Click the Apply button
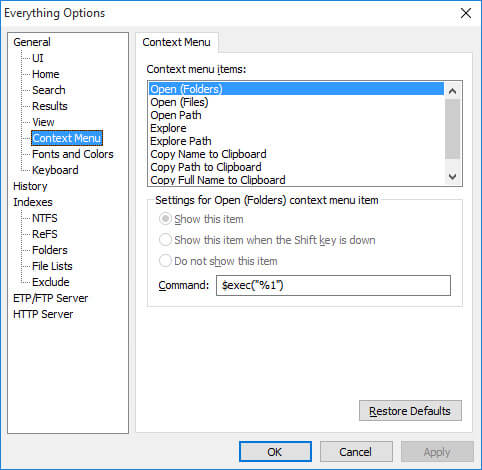The height and width of the screenshot is (470, 482). point(437,452)
